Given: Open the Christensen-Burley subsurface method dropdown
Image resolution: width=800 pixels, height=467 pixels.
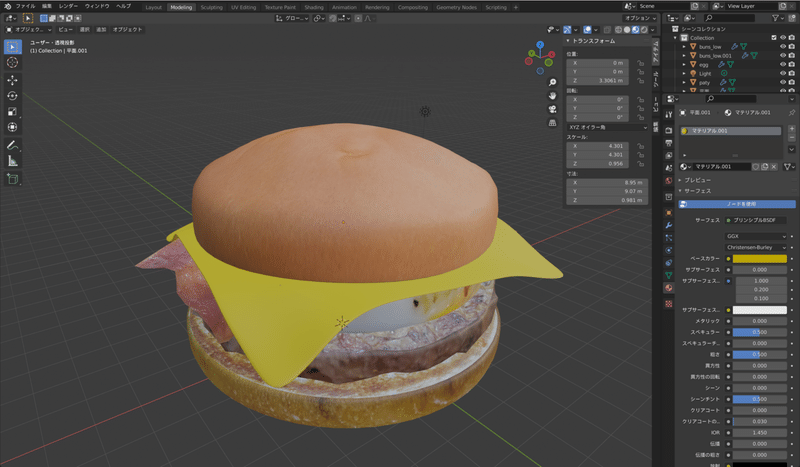Looking at the screenshot, I should click(756, 248).
